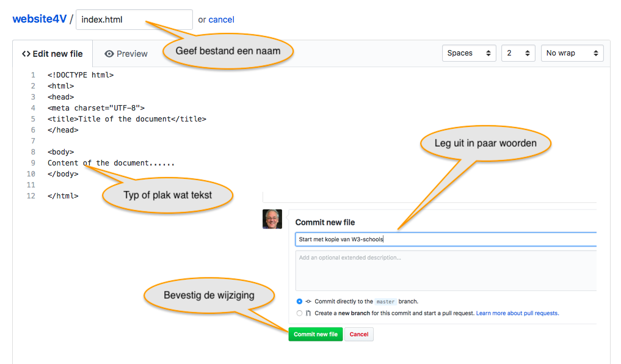This screenshot has width=621, height=364.
Task: Click the user avatar photo beside the commit form
Action: coord(272,219)
